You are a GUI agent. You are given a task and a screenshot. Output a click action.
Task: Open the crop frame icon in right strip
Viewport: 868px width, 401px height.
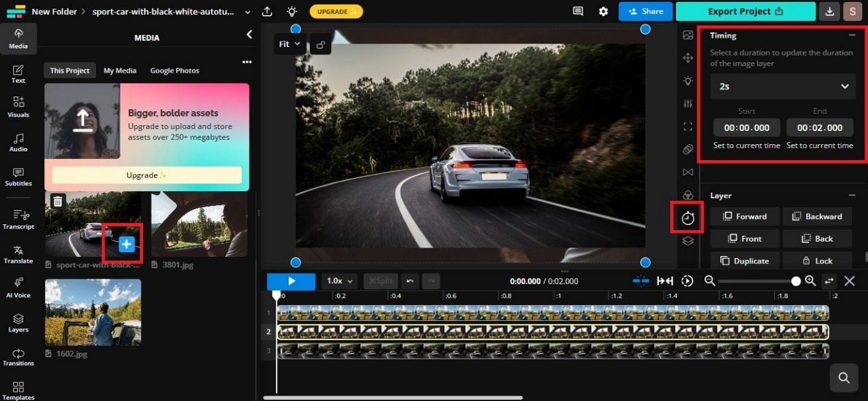688,126
